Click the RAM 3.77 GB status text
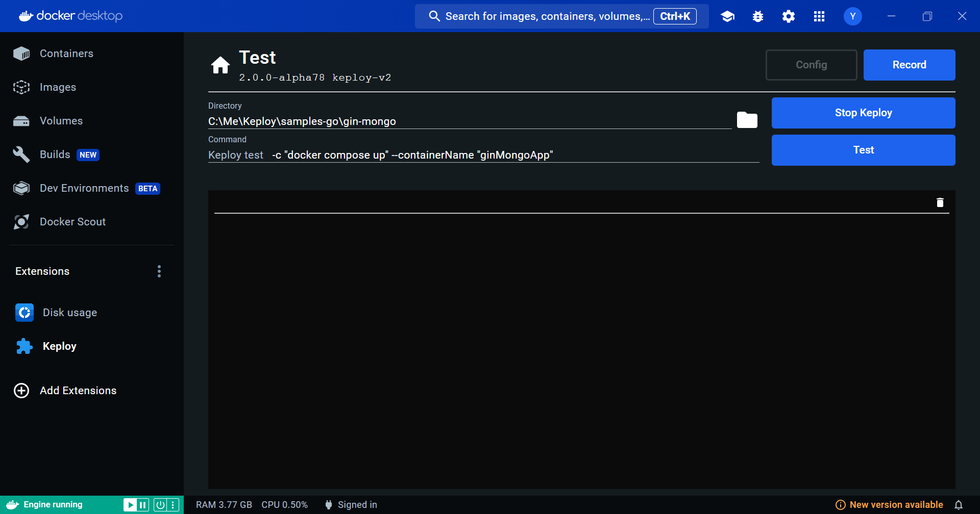This screenshot has height=514, width=980. [224, 505]
